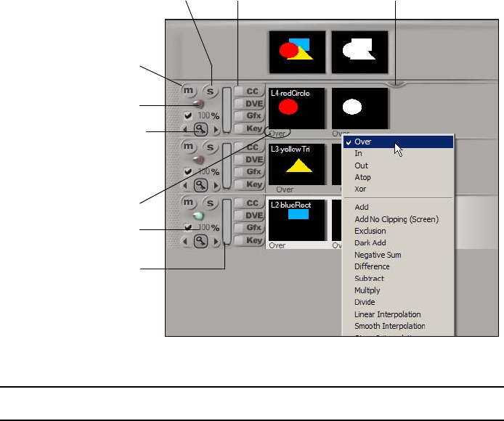Enable Gfx on the L4-redCircle layer
Image resolution: width=504 pixels, height=421 pixels.
tap(238, 115)
